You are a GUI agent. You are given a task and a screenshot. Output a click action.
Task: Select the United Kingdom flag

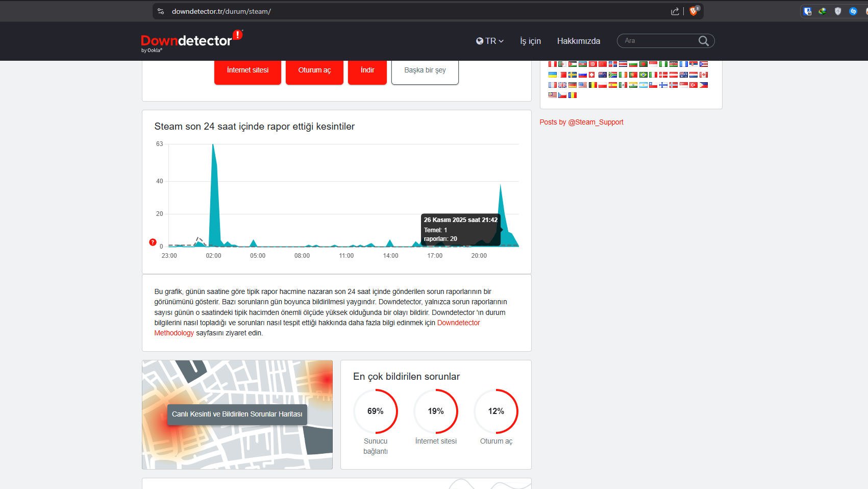click(562, 85)
